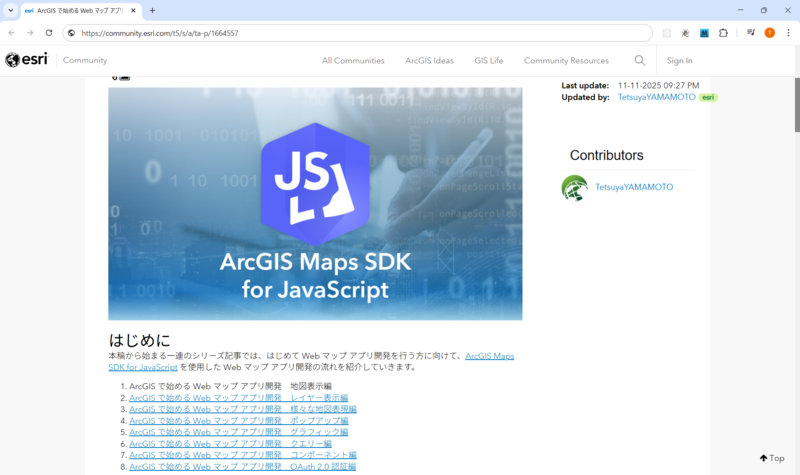
Task: Click the Esri logo in the header
Action: [x=26, y=60]
